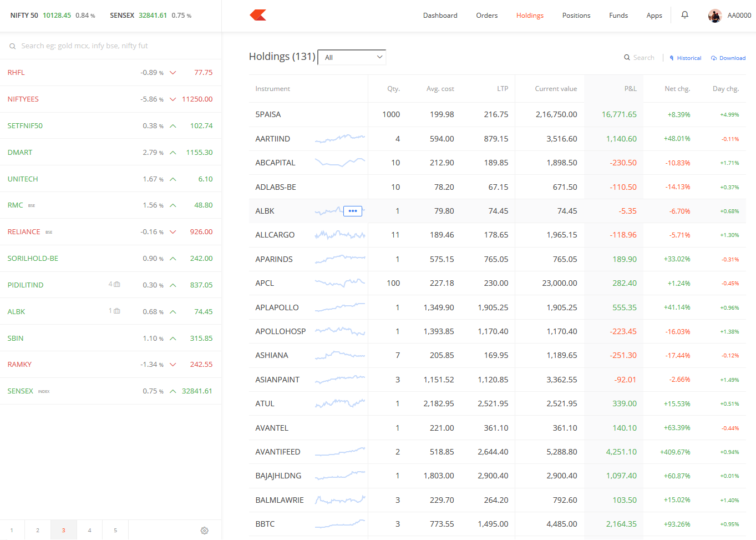Click ABCAPITAL instrument name

pos(275,163)
